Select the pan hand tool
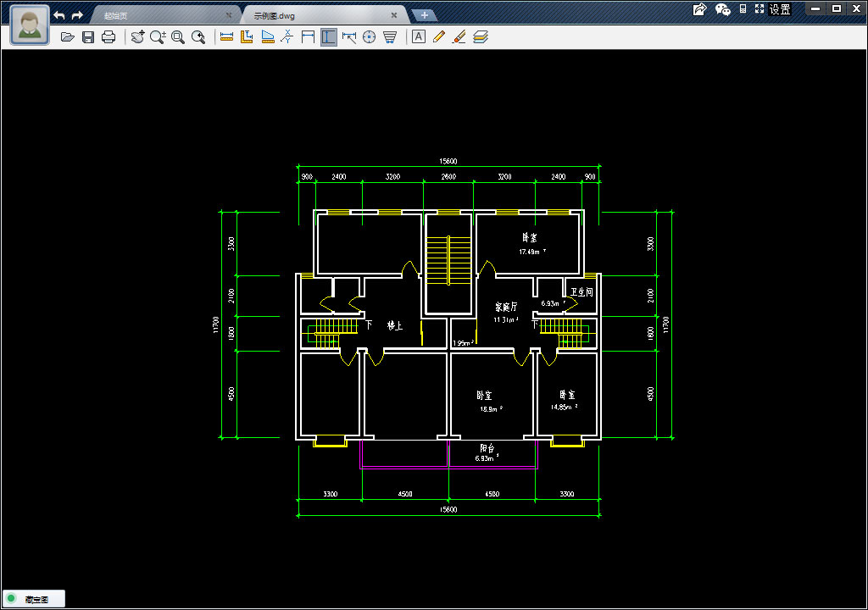Viewport: 868px width, 610px height. (138, 37)
